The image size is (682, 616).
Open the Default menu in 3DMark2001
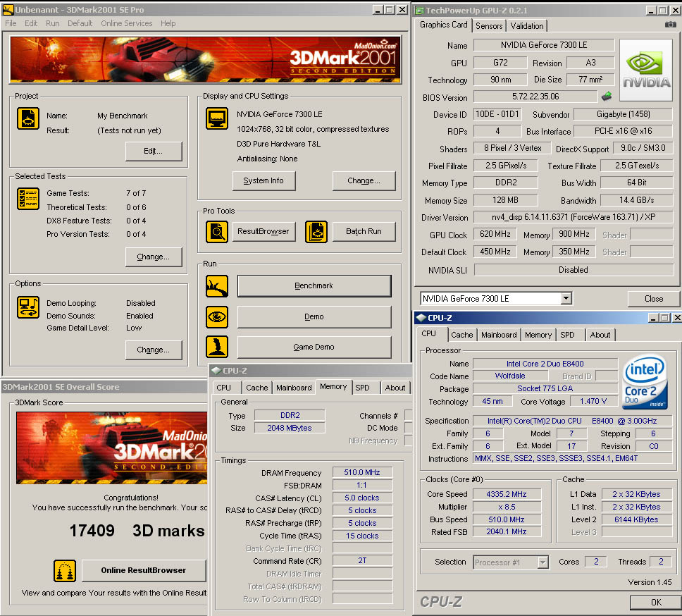click(80, 23)
